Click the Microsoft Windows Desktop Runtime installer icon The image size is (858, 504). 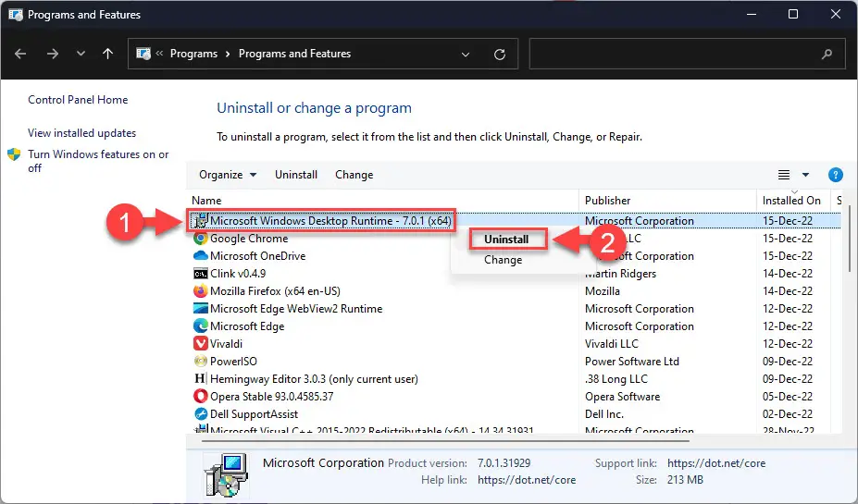tap(200, 221)
